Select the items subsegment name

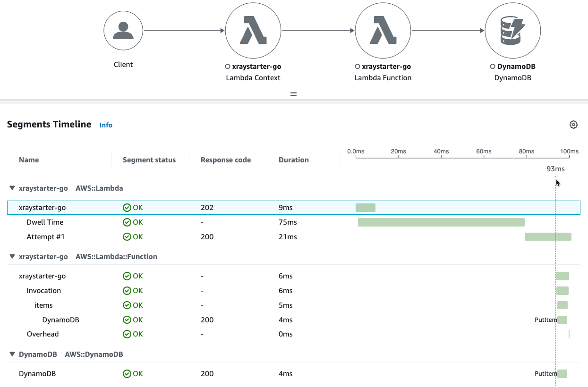click(43, 305)
